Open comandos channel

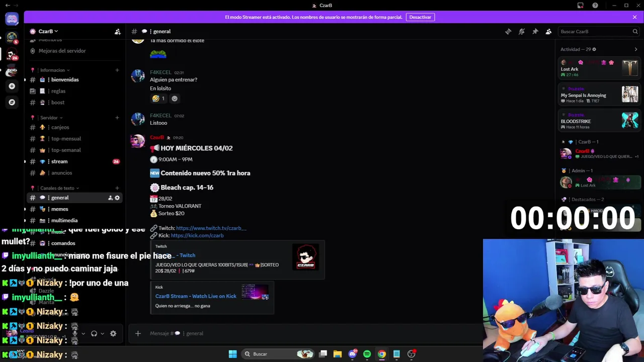[74, 243]
